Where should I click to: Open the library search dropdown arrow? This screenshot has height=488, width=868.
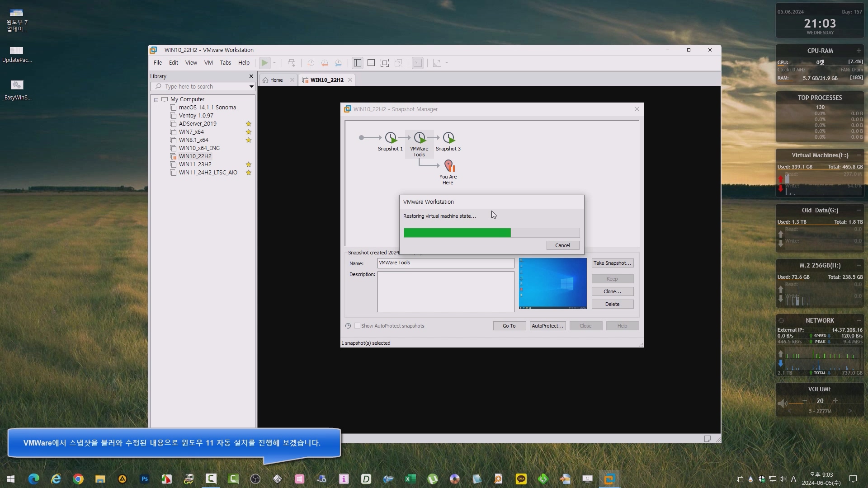click(x=251, y=87)
